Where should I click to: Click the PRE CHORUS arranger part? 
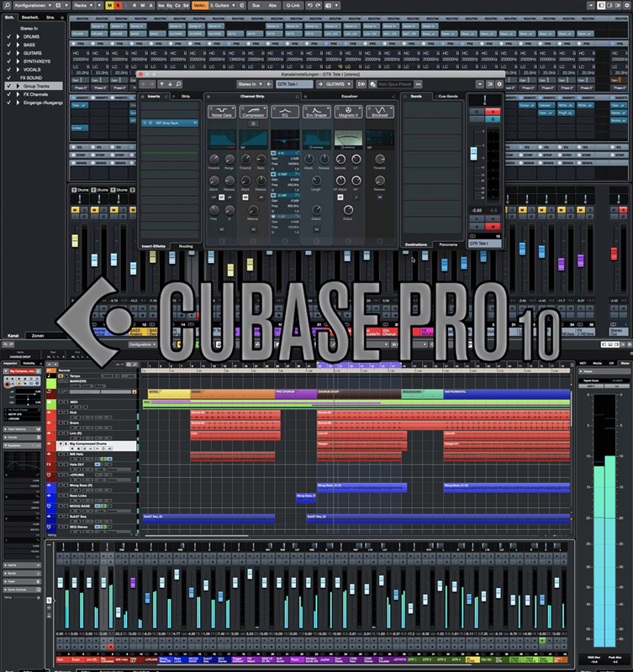[296, 394]
